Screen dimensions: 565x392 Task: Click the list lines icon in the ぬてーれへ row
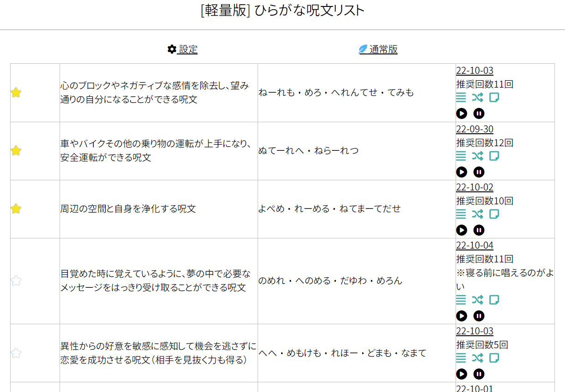click(x=461, y=156)
